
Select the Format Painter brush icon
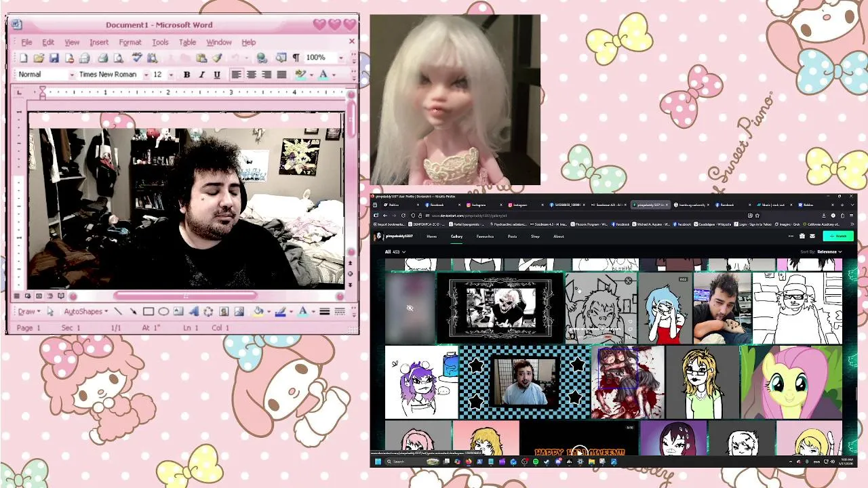coord(217,58)
